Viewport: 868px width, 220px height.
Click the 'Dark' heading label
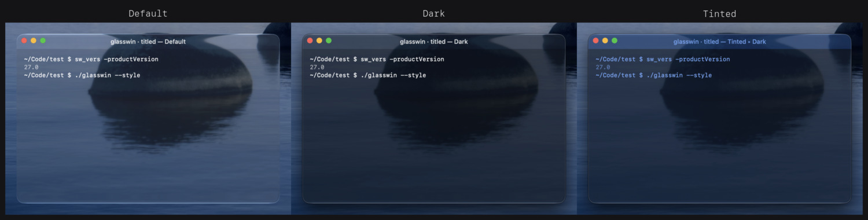434,13
